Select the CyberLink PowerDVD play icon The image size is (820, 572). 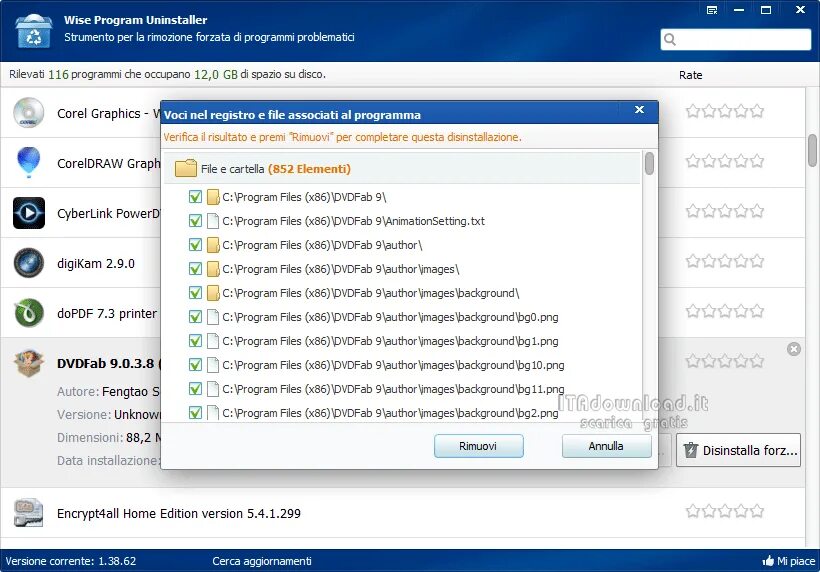tap(29, 213)
